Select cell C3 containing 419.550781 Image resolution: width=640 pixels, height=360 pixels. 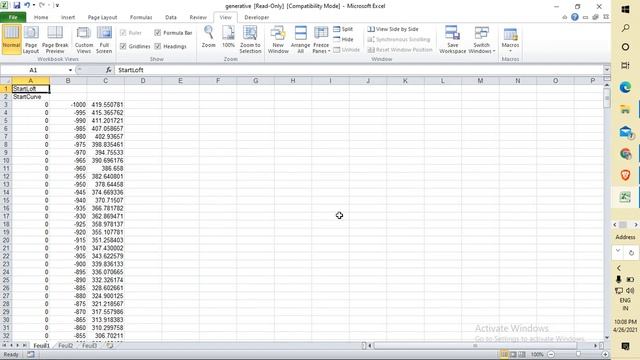pos(106,104)
